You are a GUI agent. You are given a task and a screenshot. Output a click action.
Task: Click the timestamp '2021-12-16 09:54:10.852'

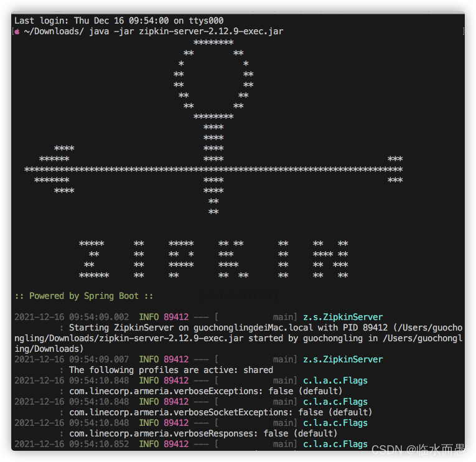72,444
